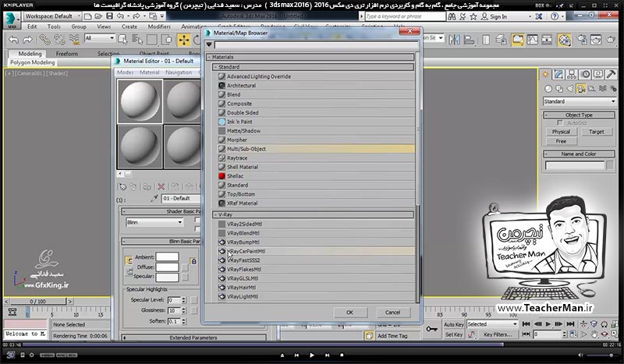
Task: Open the 3ds Max application menu button
Action: (x=11, y=20)
